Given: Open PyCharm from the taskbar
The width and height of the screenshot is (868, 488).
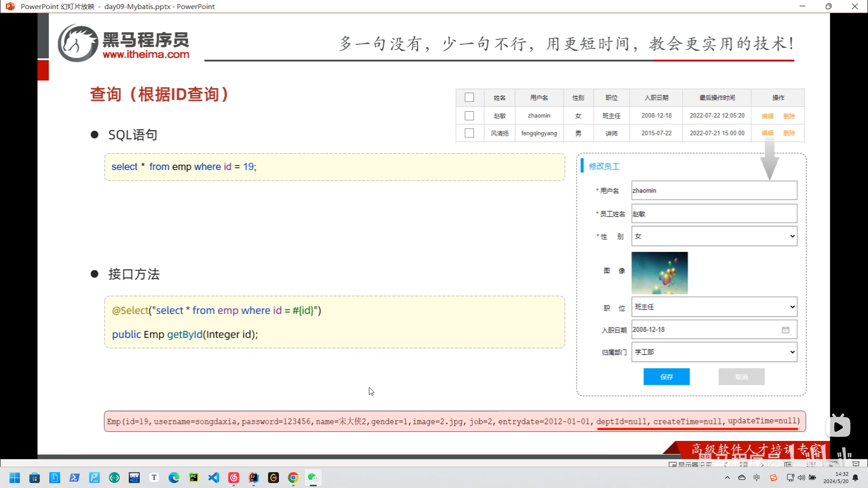Looking at the screenshot, I should [x=193, y=478].
